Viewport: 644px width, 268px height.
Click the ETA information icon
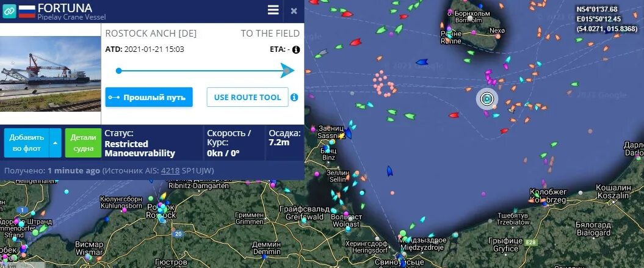pos(295,49)
